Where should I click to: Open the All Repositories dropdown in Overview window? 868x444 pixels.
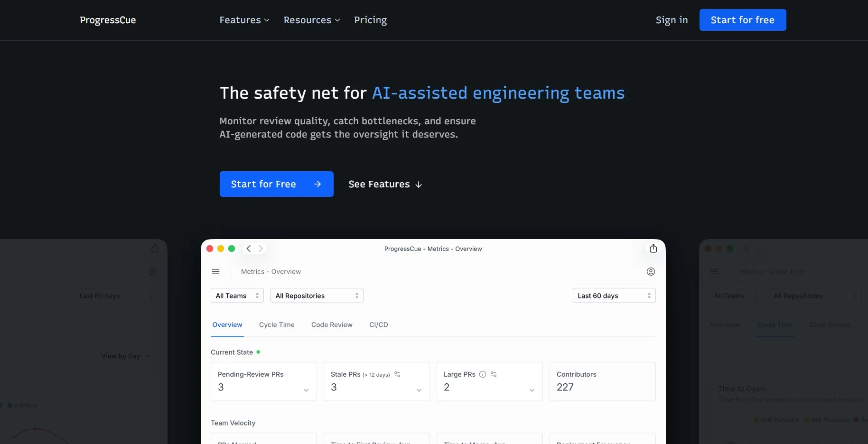317,296
